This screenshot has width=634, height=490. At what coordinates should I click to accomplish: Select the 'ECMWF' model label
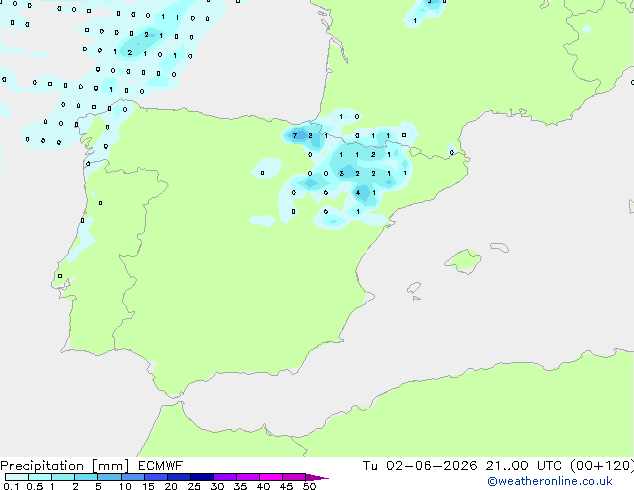(160, 466)
